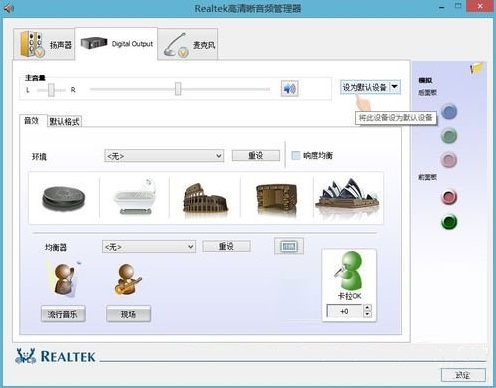Select the guitarist live equalizer icon
Image resolution: width=496 pixels, height=388 pixels.
[x=128, y=279]
